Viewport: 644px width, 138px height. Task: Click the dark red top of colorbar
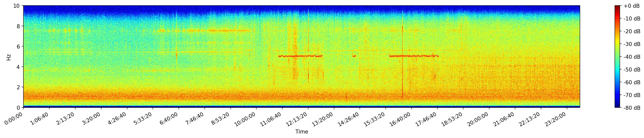[x=618, y=7]
